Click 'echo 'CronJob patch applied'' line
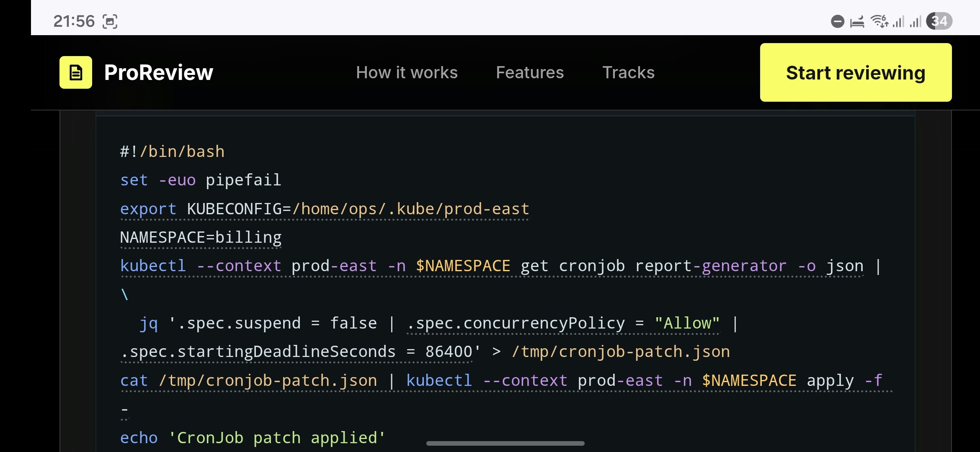 click(253, 438)
